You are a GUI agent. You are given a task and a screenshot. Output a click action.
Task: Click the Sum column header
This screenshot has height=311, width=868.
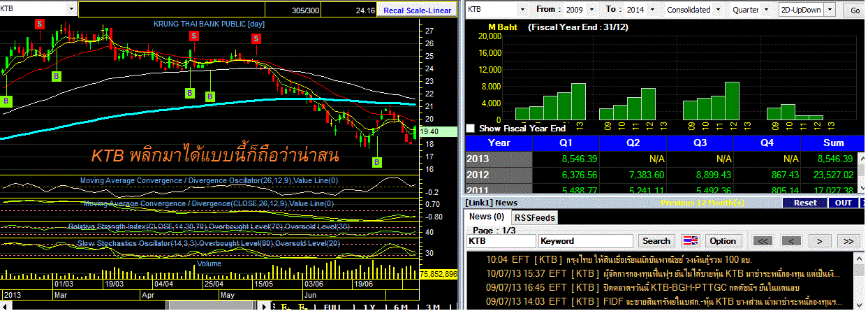[832, 143]
